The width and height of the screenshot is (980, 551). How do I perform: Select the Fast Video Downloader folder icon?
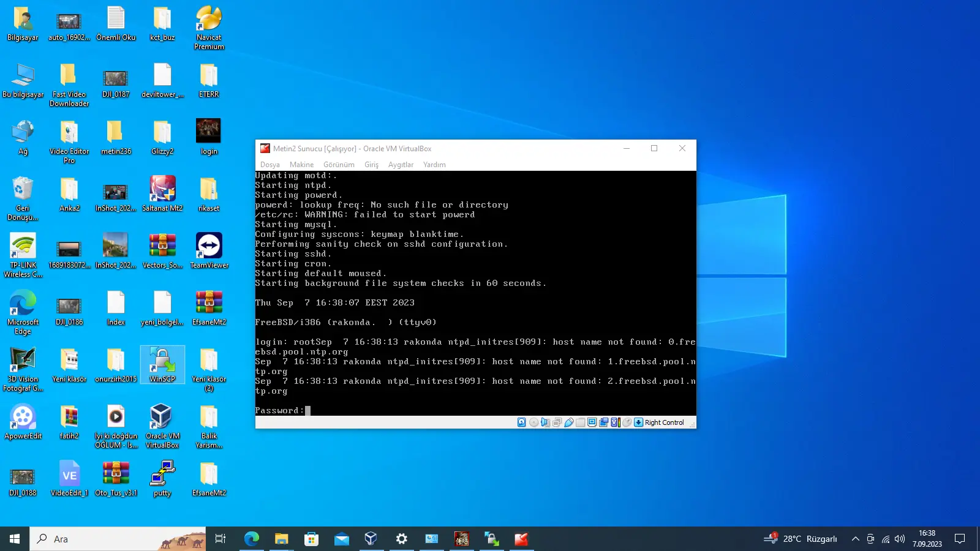click(x=69, y=84)
